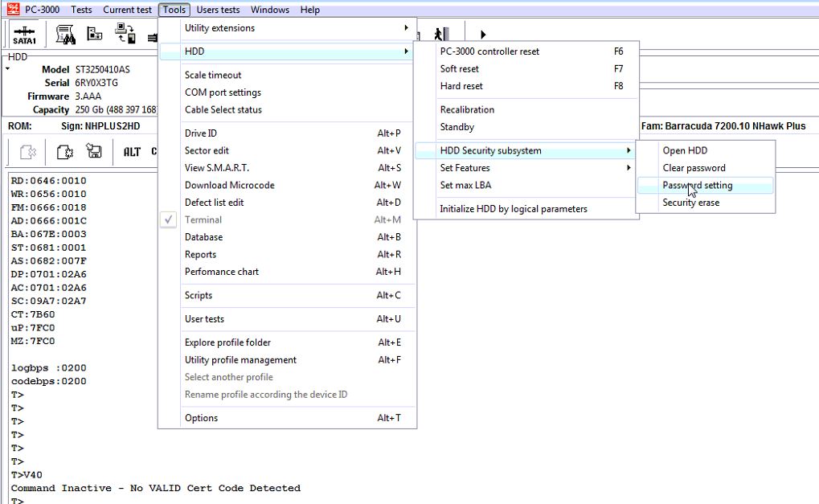Select Cable Select status

coord(287,109)
